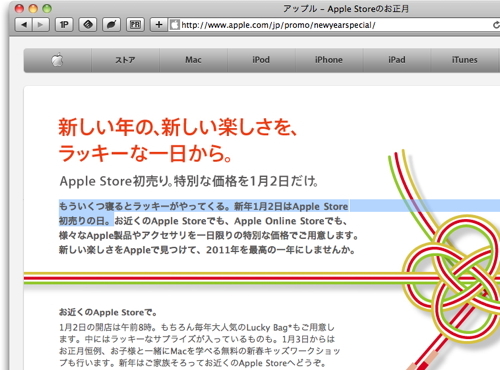This screenshot has width=500, height=370.
Task: Open the ストア tab in navigation bar
Action: [125, 60]
